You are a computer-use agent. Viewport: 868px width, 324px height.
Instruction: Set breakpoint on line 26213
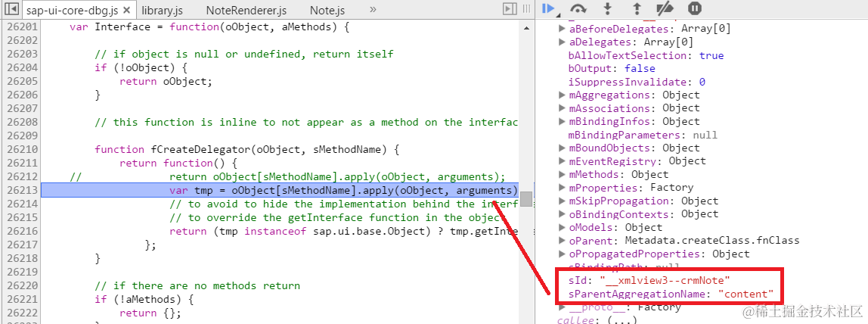click(22, 191)
